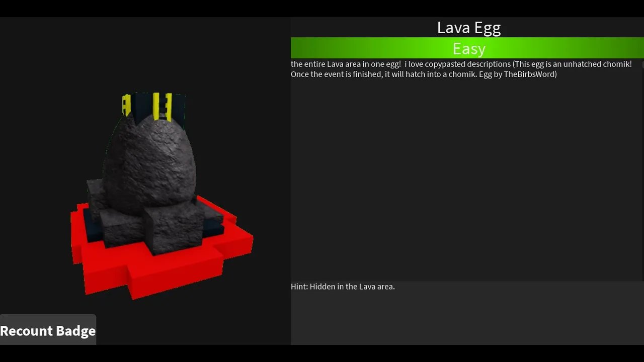Viewport: 644px width, 362px height.
Task: Click the green Easy difficulty bar
Action: click(x=467, y=48)
